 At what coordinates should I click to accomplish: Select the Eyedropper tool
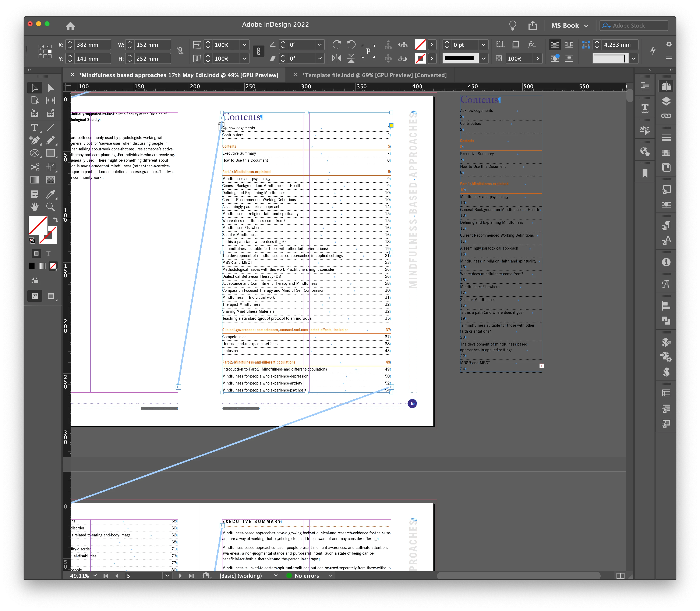point(50,194)
